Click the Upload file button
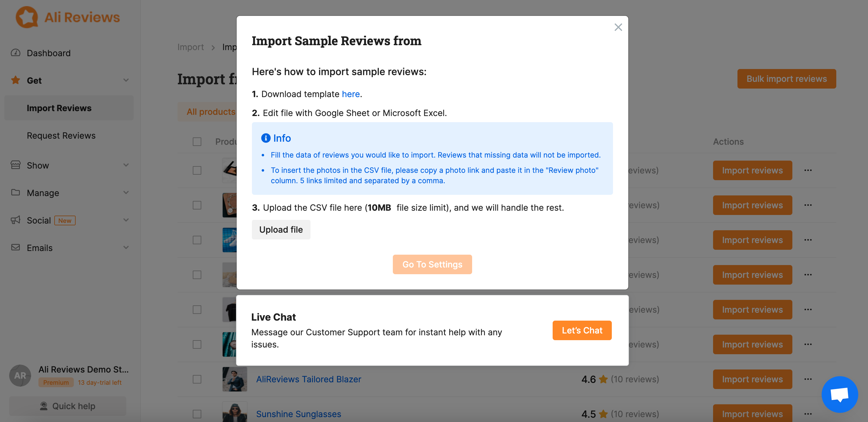The image size is (868, 422). click(x=281, y=229)
